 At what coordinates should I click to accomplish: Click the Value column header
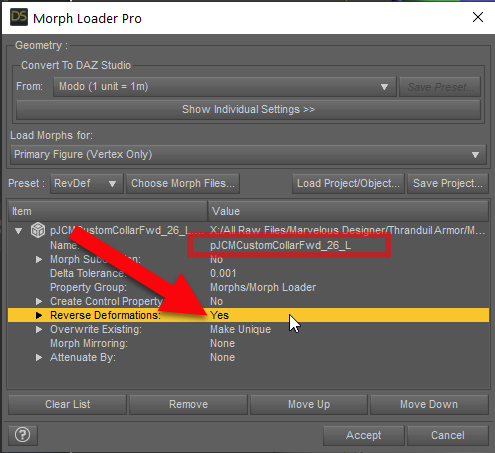349,211
